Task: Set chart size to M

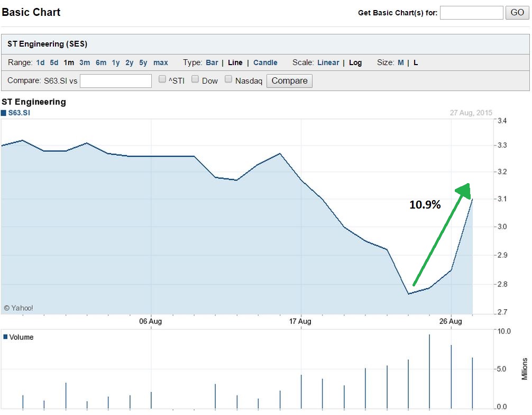Action: pyautogui.click(x=401, y=62)
